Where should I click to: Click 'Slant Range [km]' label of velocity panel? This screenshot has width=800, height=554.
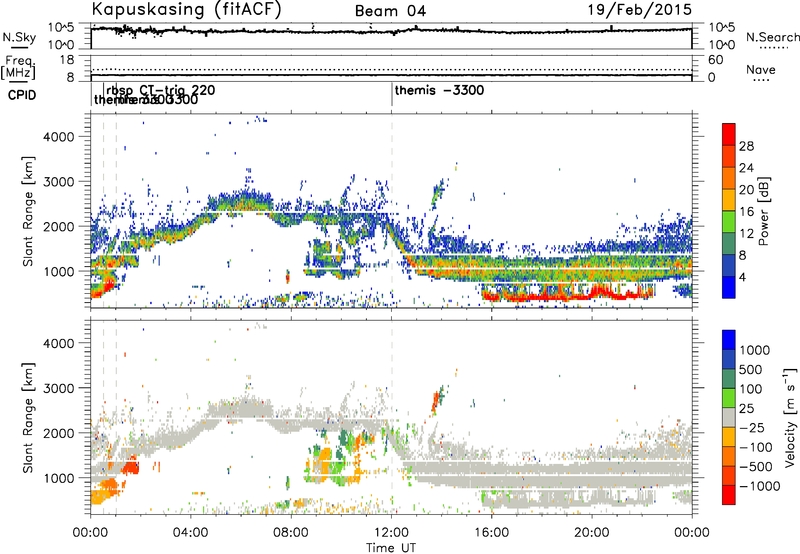[x=28, y=418]
